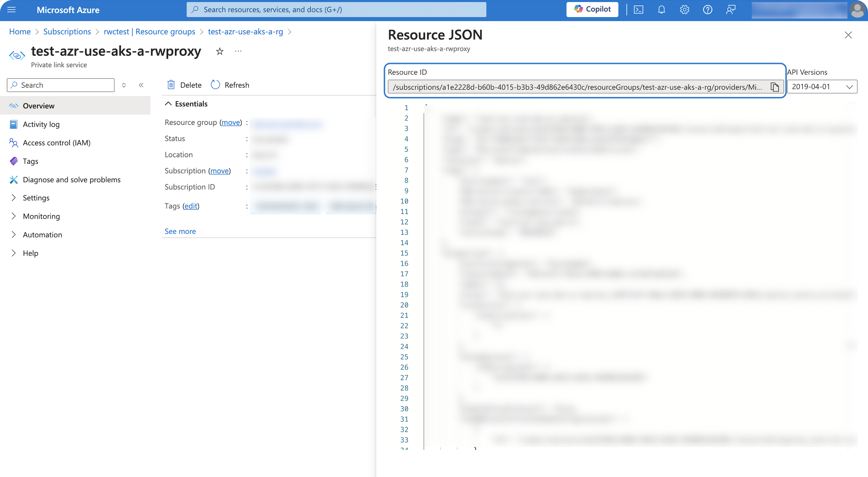Open Cloud Shell from top bar
The height and width of the screenshot is (477, 868).
[638, 10]
